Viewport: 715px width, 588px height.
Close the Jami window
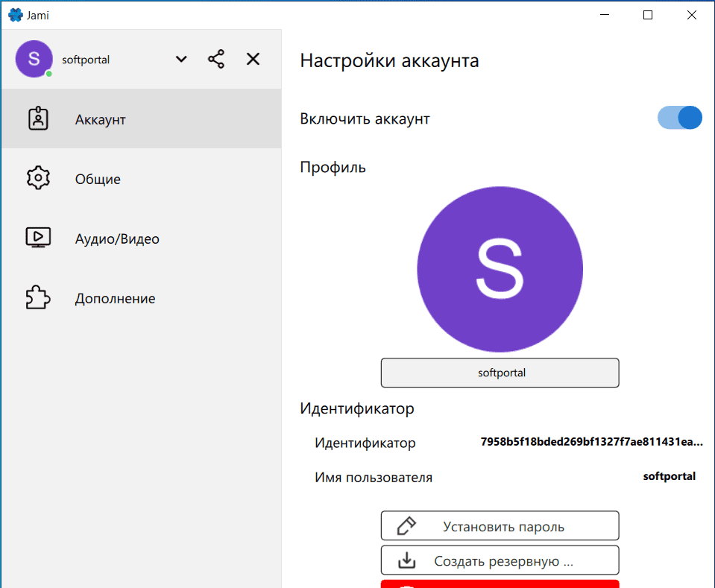coord(691,15)
